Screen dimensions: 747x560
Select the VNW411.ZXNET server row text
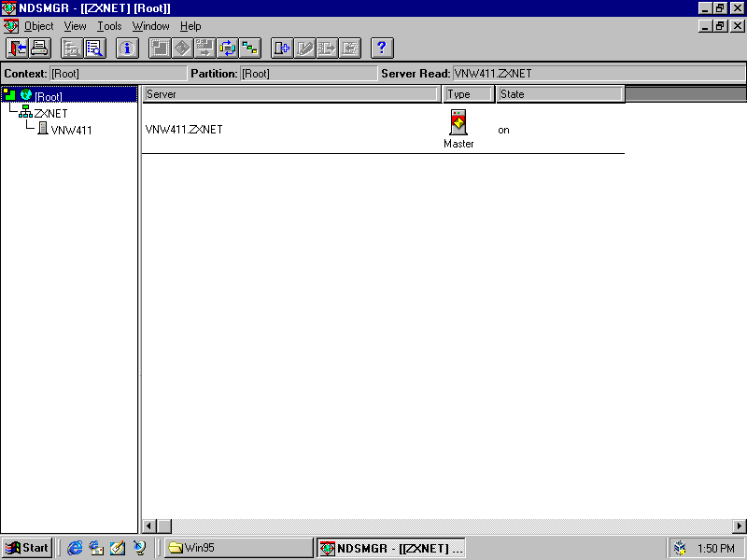coord(184,130)
